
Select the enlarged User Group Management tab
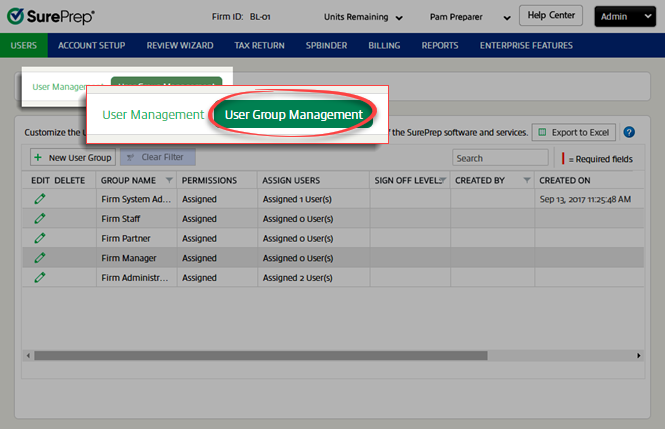point(293,114)
